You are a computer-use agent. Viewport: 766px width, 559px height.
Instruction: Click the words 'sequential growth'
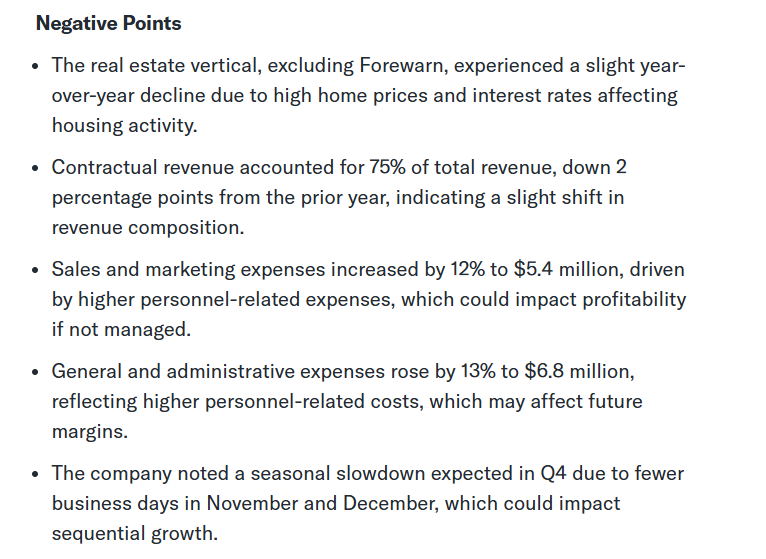coord(134,534)
